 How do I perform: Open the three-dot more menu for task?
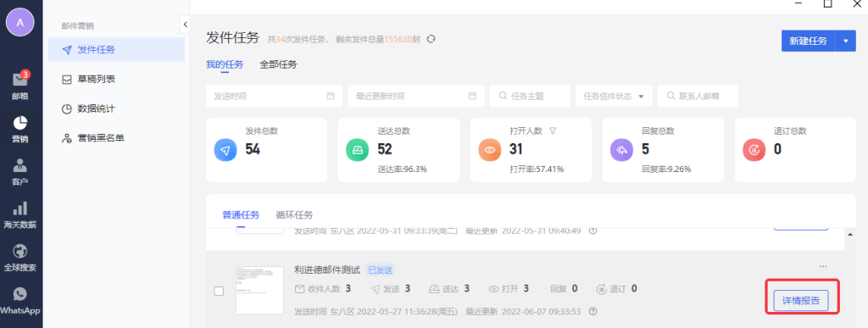tap(823, 267)
